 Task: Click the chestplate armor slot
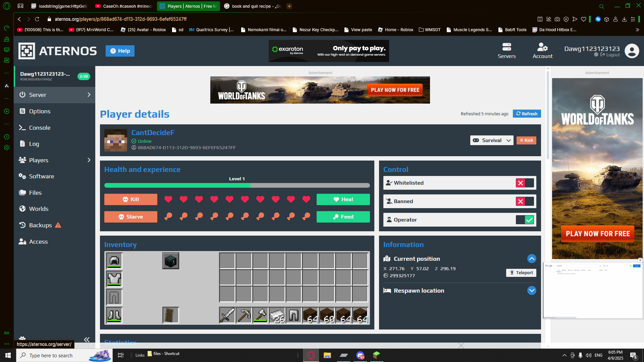coord(114,279)
